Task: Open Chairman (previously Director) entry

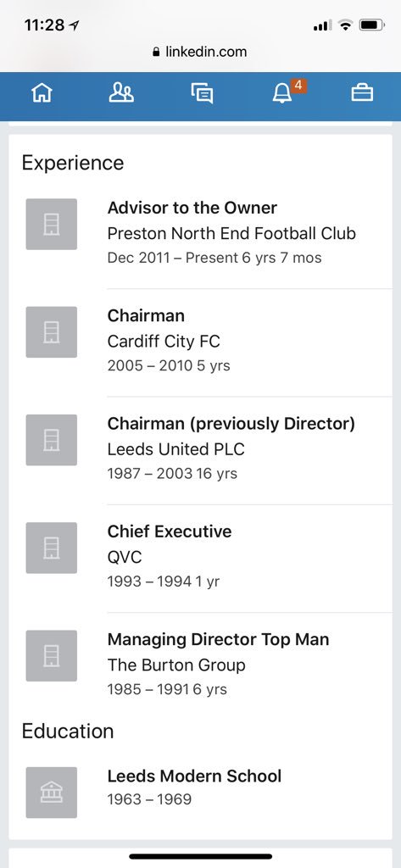Action: (x=200, y=448)
